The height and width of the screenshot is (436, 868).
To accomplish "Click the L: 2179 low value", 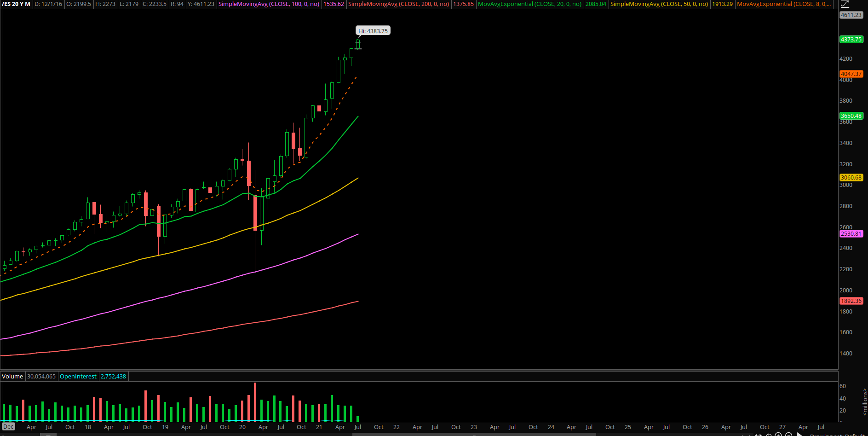I will (x=129, y=4).
